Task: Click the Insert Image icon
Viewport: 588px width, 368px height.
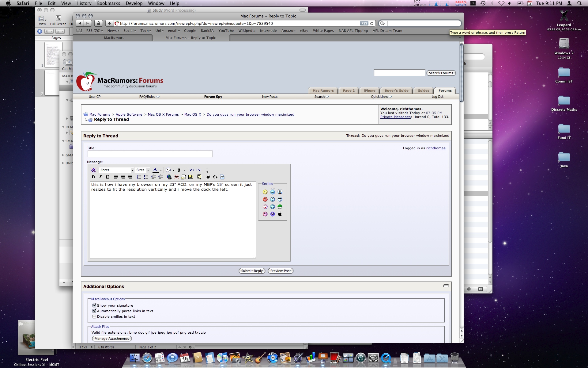Action: (190, 177)
